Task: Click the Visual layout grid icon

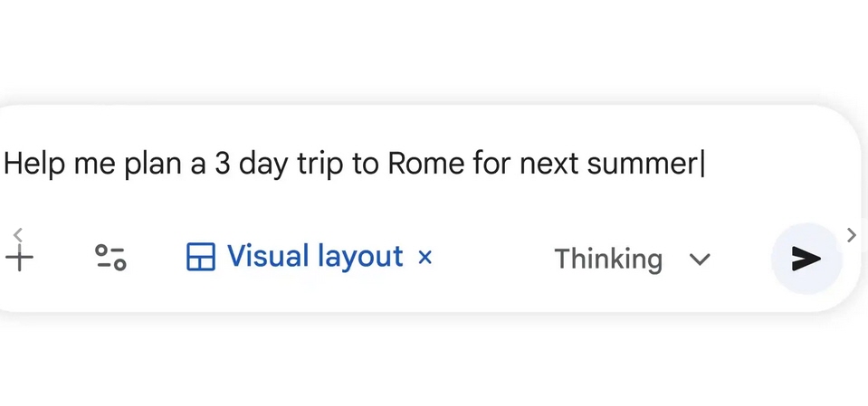Action: tap(200, 257)
